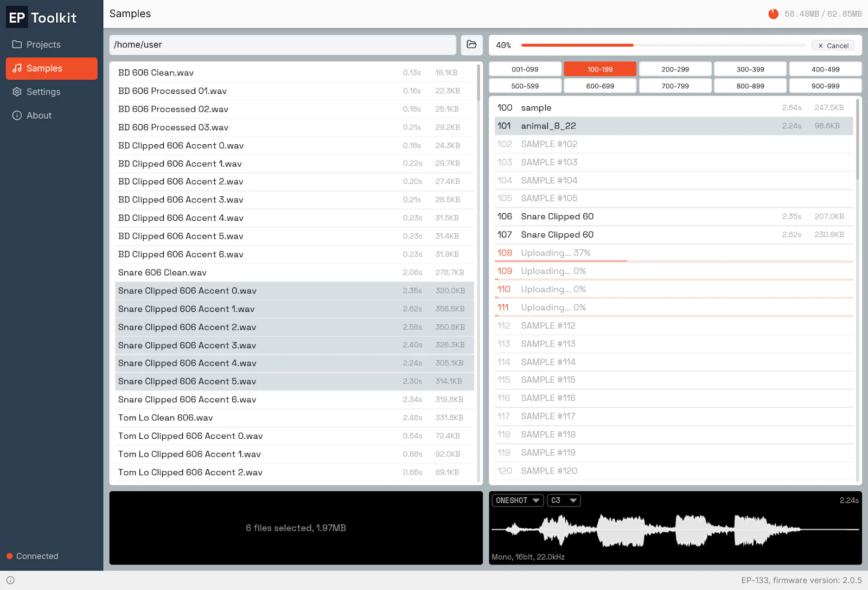
Task: Select slot 100 sample
Action: pyautogui.click(x=674, y=108)
